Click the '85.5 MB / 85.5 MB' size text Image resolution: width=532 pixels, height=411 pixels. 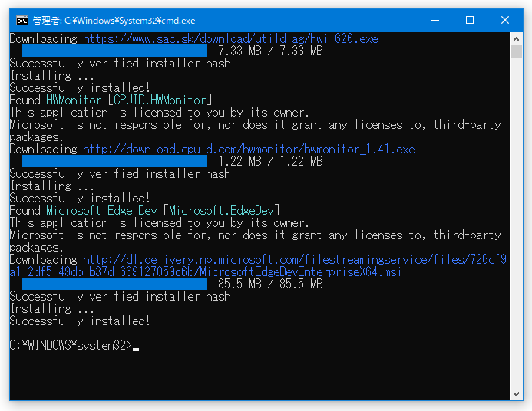270,284
